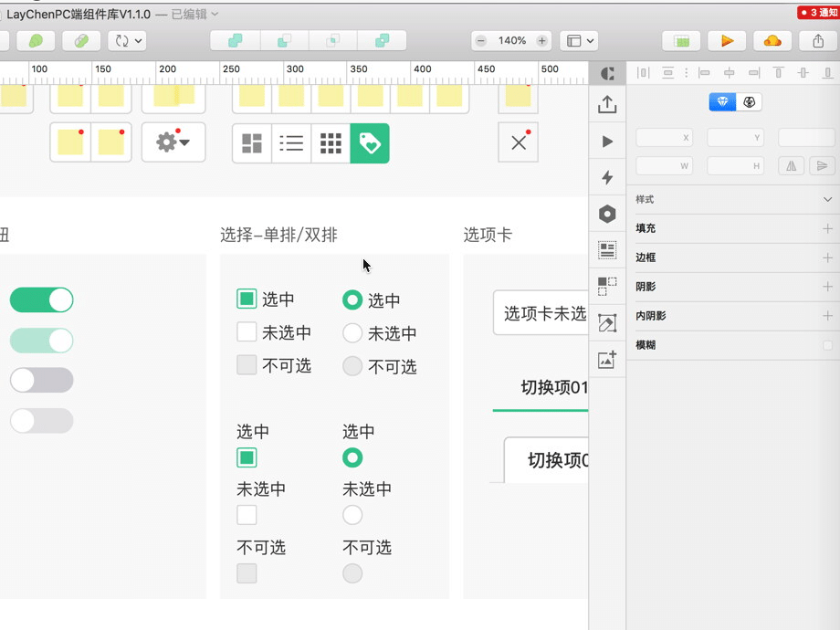
Task: Click the W width field
Action: pos(665,166)
